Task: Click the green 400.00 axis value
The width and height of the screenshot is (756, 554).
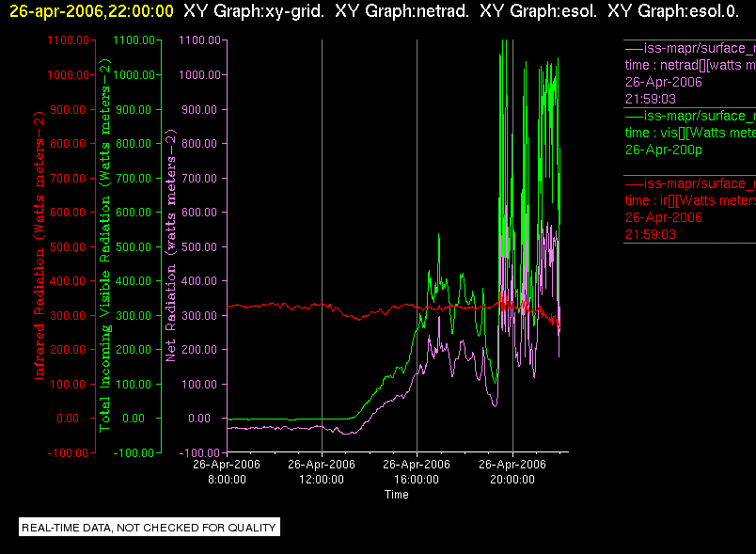Action: (134, 281)
